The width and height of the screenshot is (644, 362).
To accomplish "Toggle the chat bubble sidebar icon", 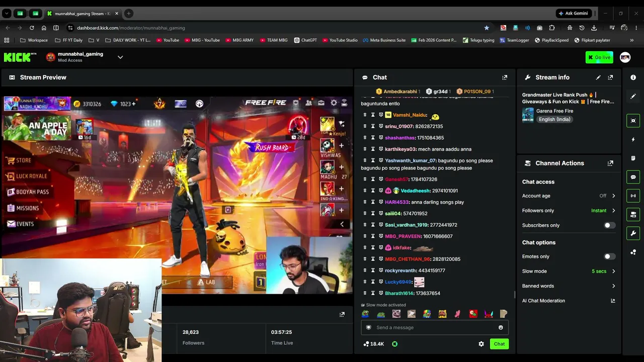I will coord(633,177).
